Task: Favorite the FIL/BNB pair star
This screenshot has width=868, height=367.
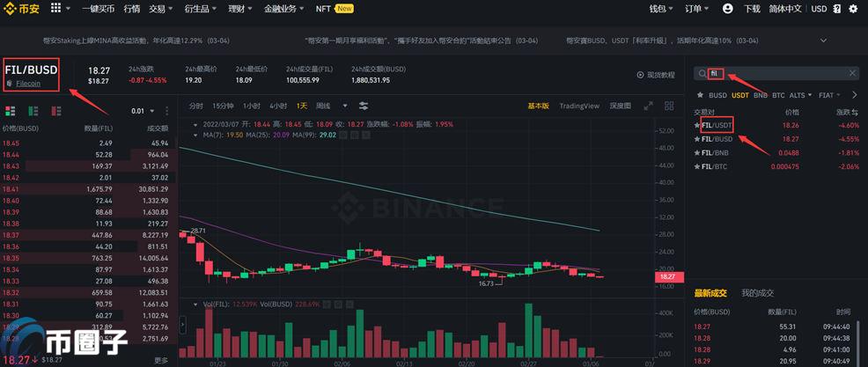Action: [x=697, y=153]
